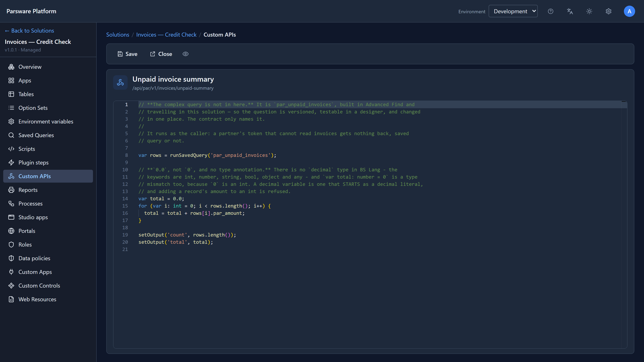Image resolution: width=644 pixels, height=362 pixels.
Task: Click line number 8 in editor gutter
Action: click(127, 155)
